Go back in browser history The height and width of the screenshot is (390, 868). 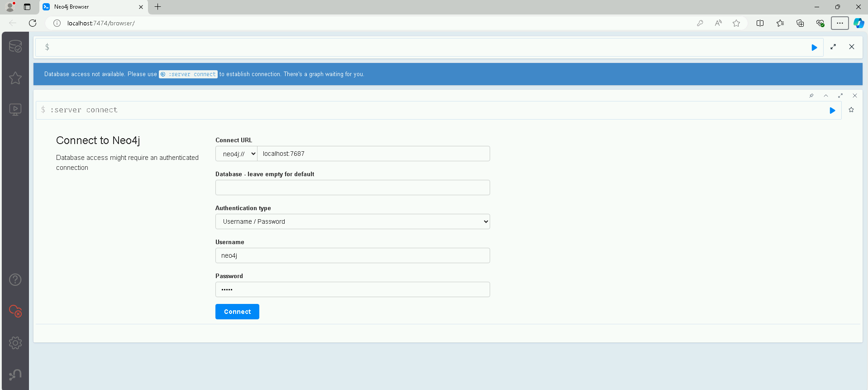click(x=13, y=23)
